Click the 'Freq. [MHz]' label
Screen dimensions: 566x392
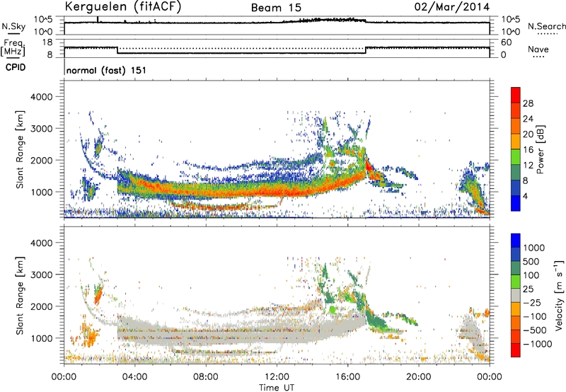[x=13, y=48]
